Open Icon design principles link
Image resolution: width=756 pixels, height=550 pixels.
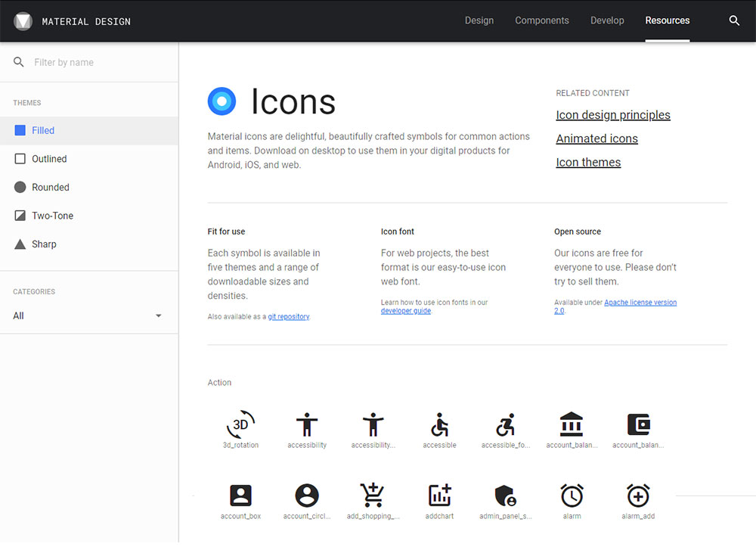pos(613,115)
